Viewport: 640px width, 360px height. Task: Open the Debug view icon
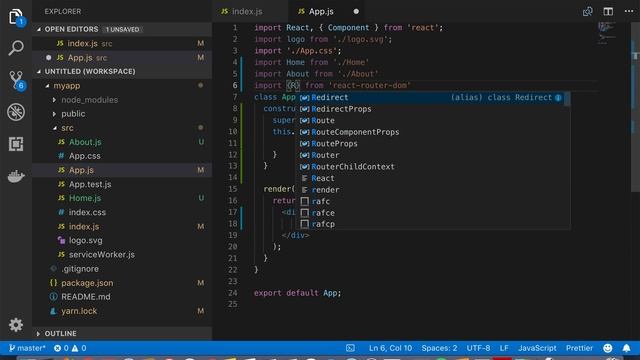[x=16, y=112]
